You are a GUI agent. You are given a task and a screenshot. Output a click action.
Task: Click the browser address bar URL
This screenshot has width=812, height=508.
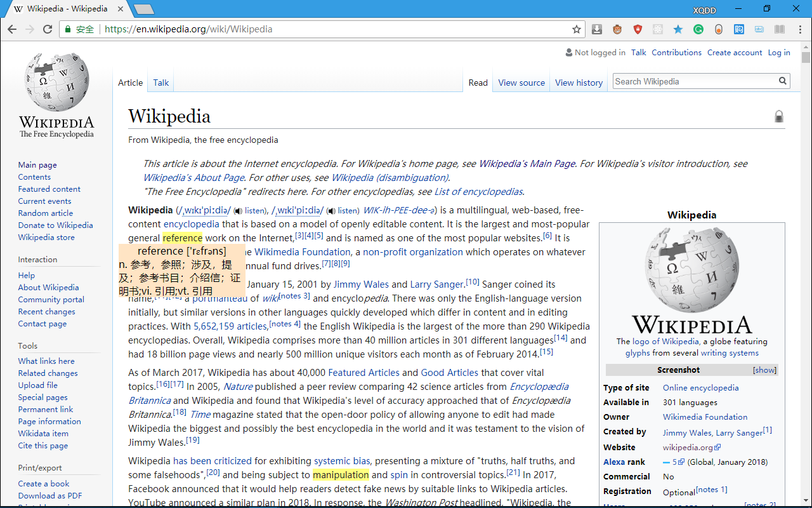(188, 29)
